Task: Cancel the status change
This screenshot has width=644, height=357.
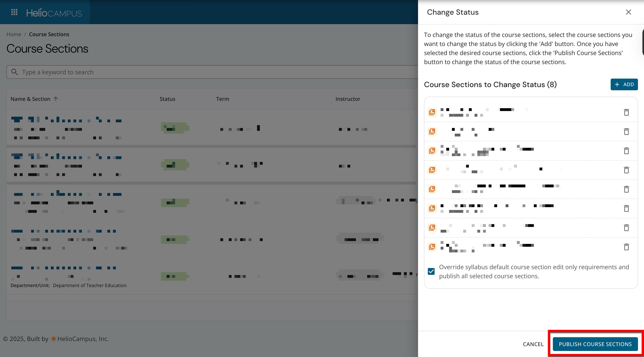Action: click(533, 344)
